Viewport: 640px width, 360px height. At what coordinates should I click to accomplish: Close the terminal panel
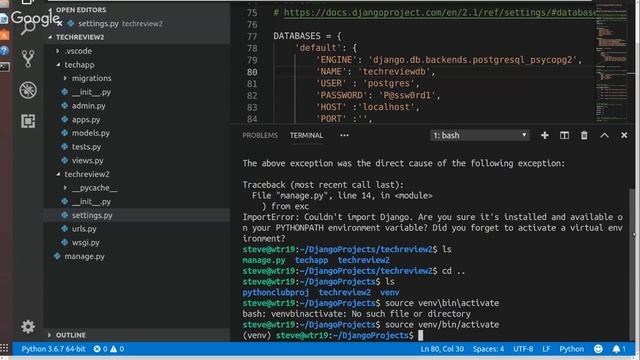624,135
